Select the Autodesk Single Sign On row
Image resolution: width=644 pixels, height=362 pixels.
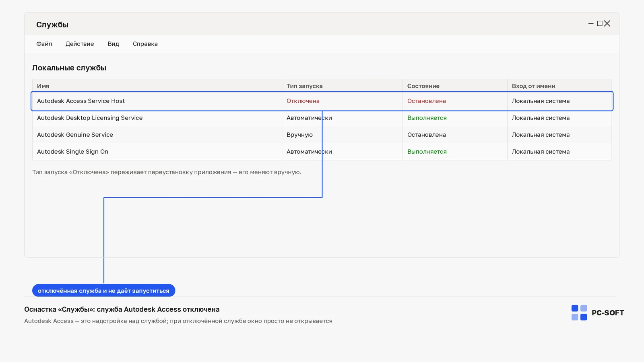pyautogui.click(x=322, y=152)
